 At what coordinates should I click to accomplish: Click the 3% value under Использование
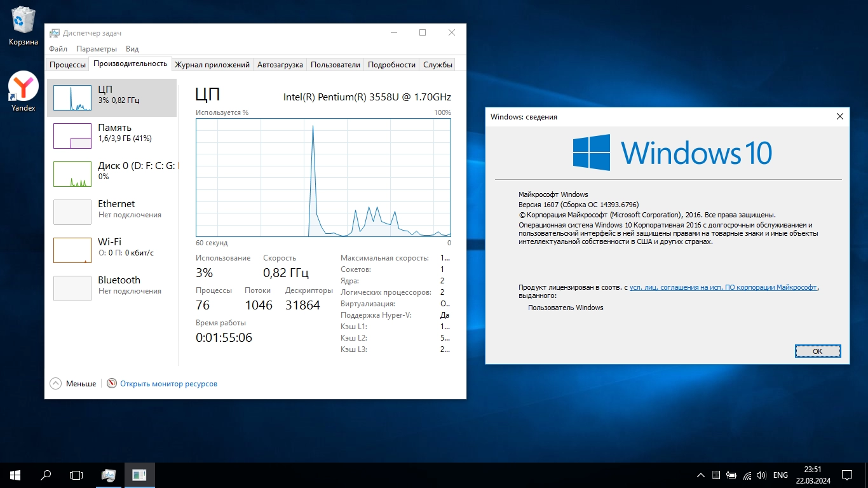pyautogui.click(x=204, y=273)
